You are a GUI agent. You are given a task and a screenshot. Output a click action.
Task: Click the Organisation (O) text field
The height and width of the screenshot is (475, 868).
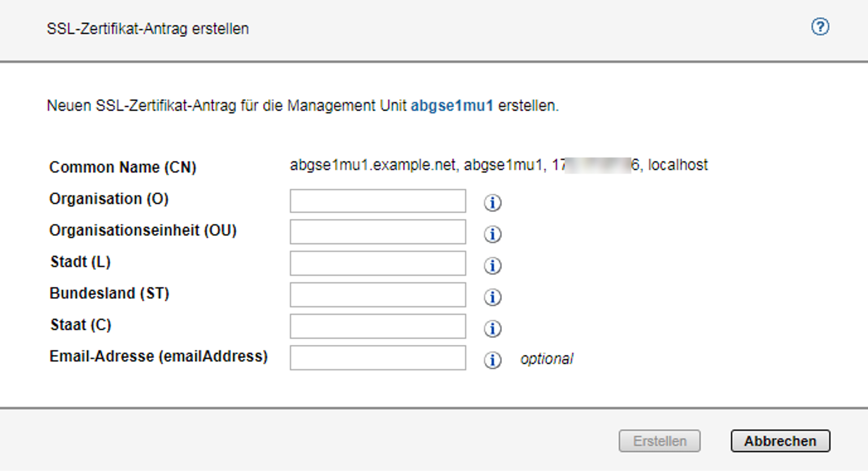pyautogui.click(x=378, y=201)
